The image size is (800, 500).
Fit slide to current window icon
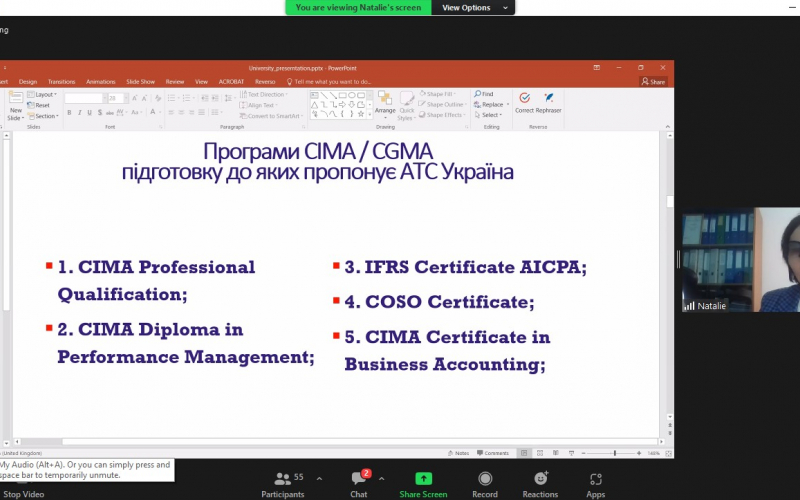[668, 453]
